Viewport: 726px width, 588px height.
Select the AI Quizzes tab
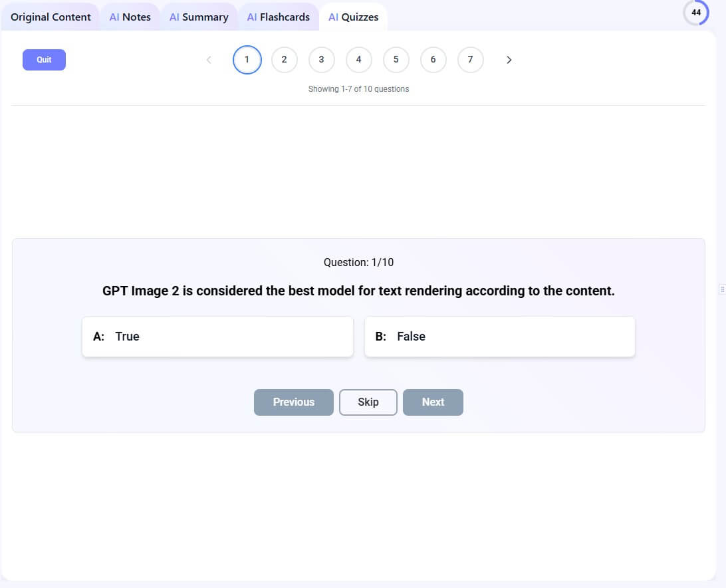tap(353, 17)
